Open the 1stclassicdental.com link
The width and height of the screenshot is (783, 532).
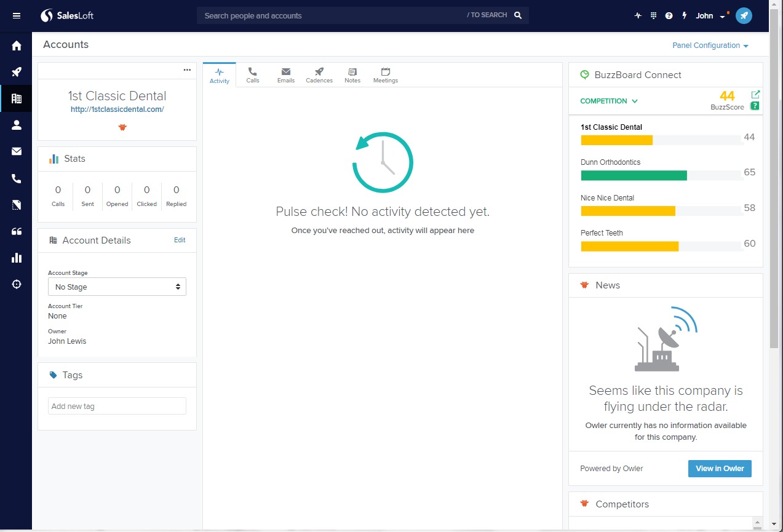pos(117,109)
